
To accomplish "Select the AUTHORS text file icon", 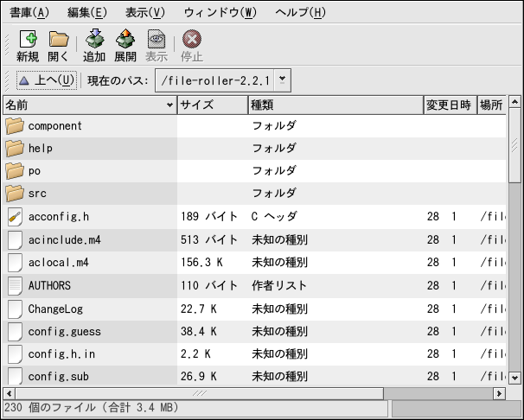I will click(15, 284).
